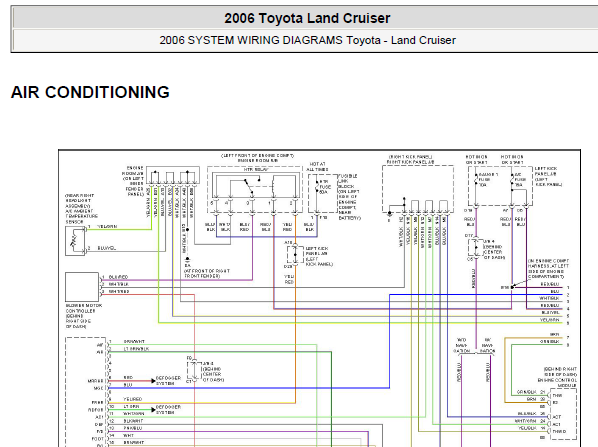Viewport: 598px width, 447px height.
Task: Click the "ENGINE ROOM J/B" left fender label
Action: (133, 181)
